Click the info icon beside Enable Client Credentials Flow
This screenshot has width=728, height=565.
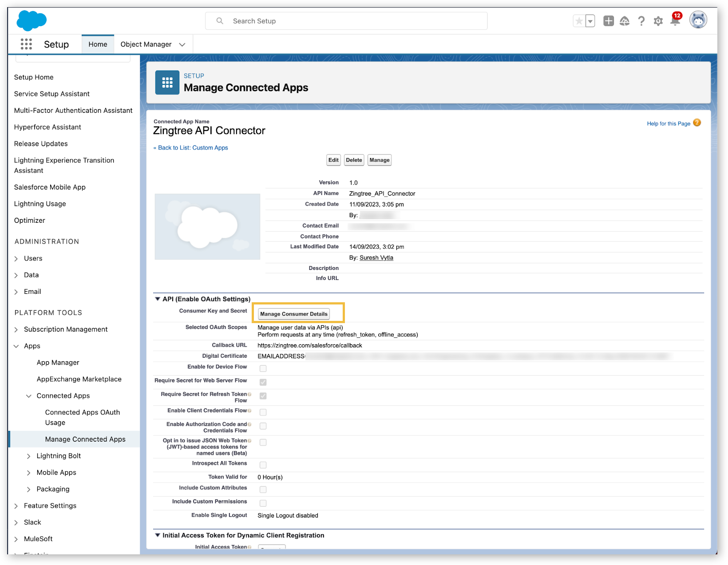tap(249, 411)
